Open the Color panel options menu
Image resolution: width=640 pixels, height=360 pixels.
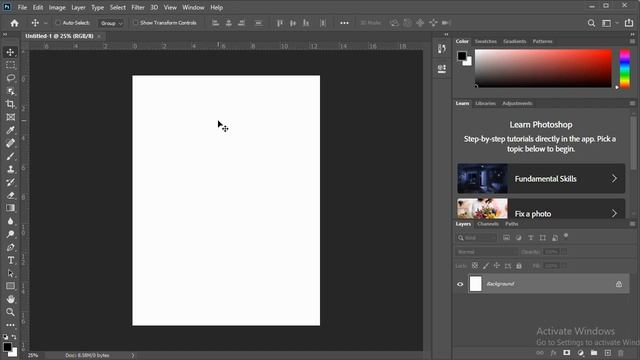point(632,41)
